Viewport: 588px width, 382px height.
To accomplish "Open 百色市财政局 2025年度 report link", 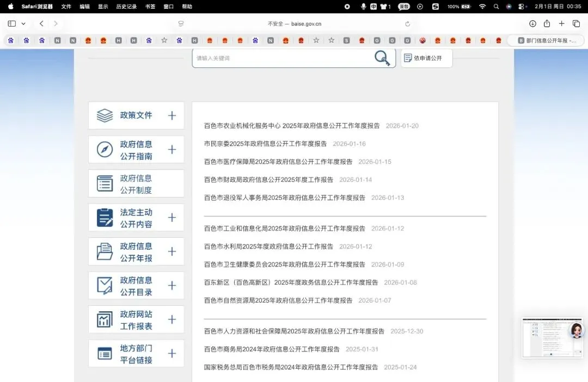I will tap(268, 180).
